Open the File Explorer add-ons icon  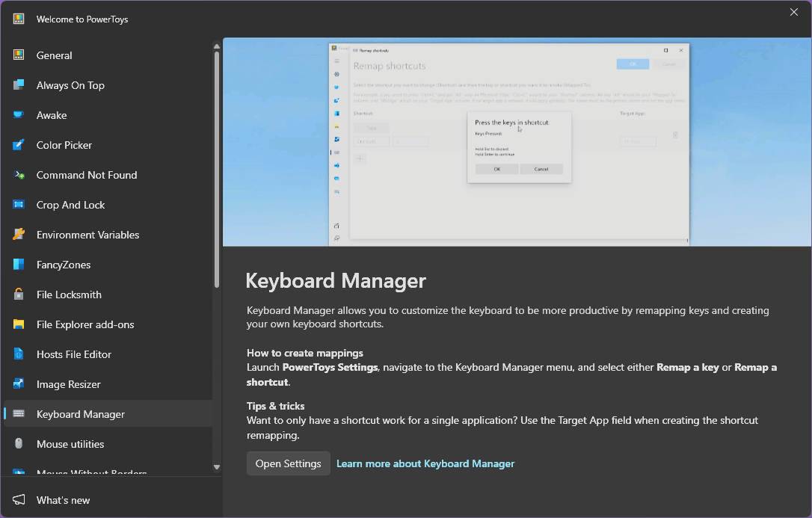pos(22,324)
